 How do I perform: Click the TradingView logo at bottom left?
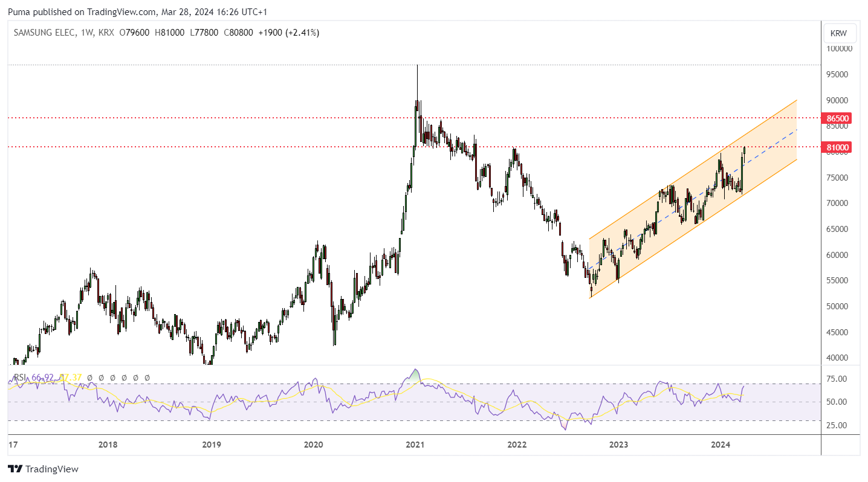(43, 469)
